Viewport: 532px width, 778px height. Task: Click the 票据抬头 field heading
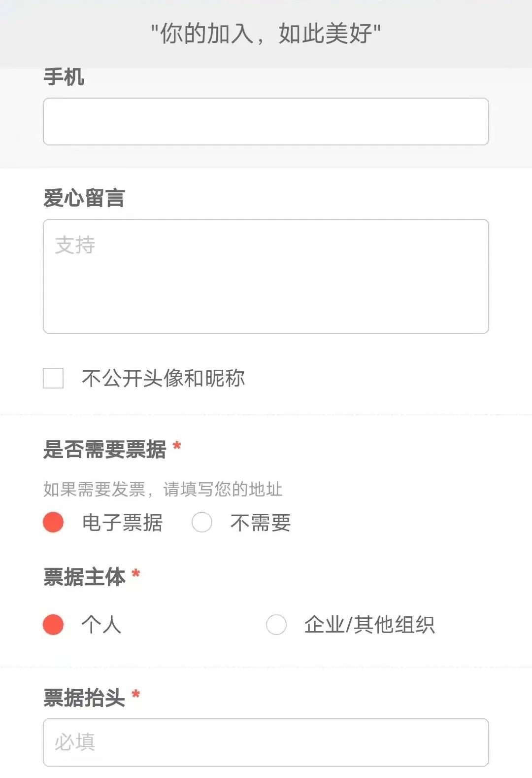click(85, 698)
